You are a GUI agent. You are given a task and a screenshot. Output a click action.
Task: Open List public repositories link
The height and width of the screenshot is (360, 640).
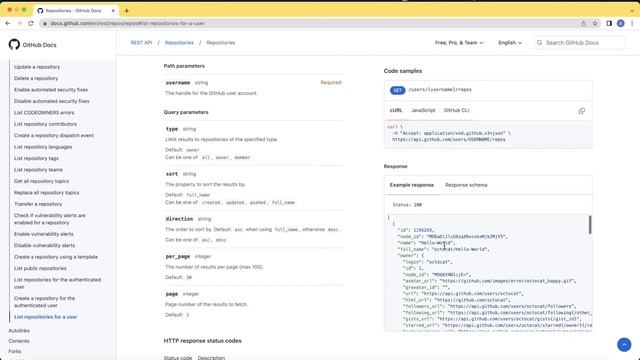[40, 268]
